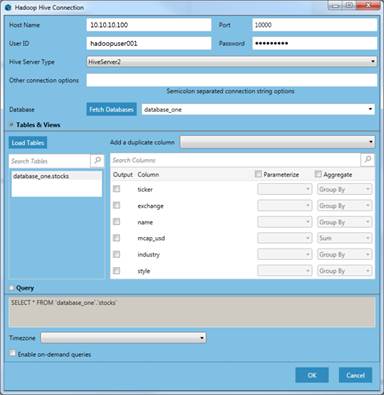The width and height of the screenshot is (384, 395).
Task: Open style row aggregate Group By dropdown
Action: tap(344, 271)
